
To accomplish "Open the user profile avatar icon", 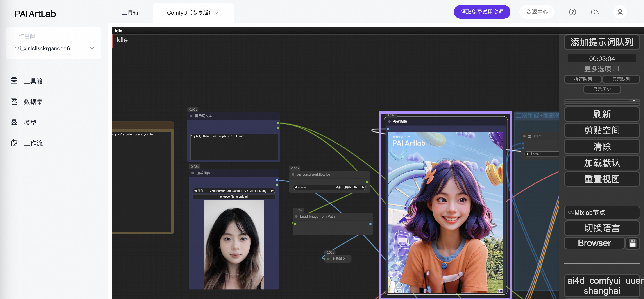I will (x=620, y=12).
